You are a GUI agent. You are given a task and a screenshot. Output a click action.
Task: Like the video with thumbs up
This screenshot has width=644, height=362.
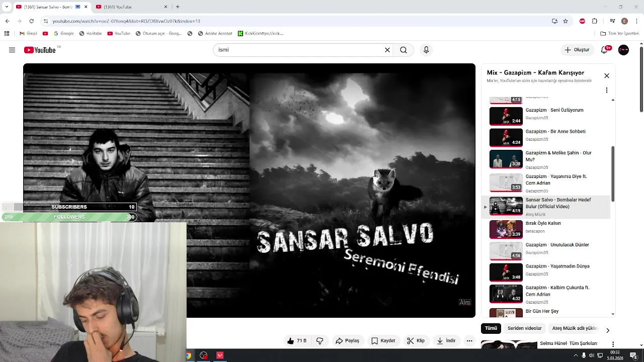[x=296, y=341]
